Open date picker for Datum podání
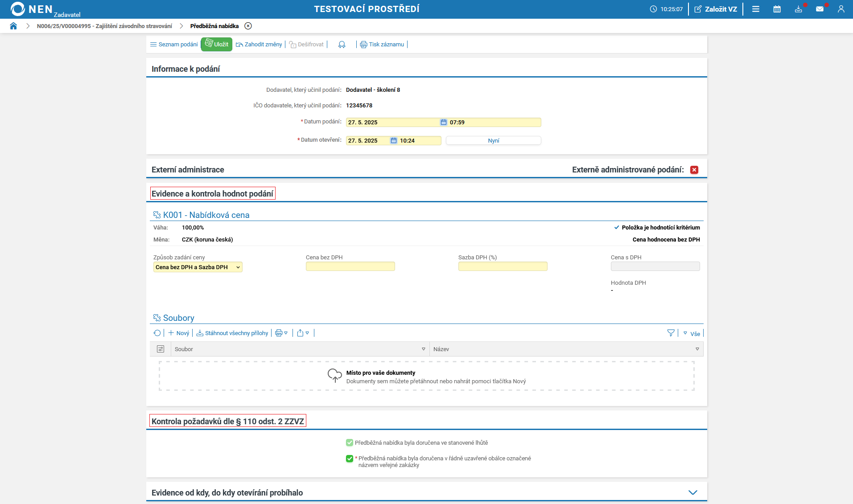This screenshot has height=504, width=853. pos(443,122)
